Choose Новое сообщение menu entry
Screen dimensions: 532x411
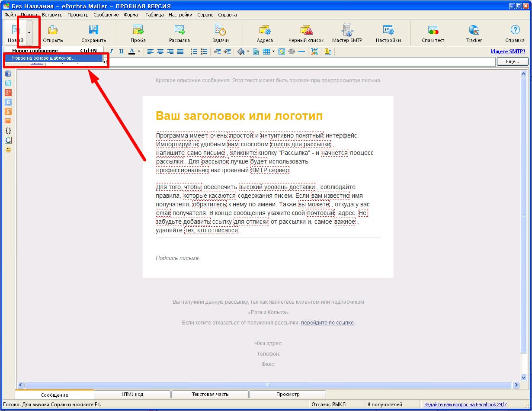coord(54,51)
